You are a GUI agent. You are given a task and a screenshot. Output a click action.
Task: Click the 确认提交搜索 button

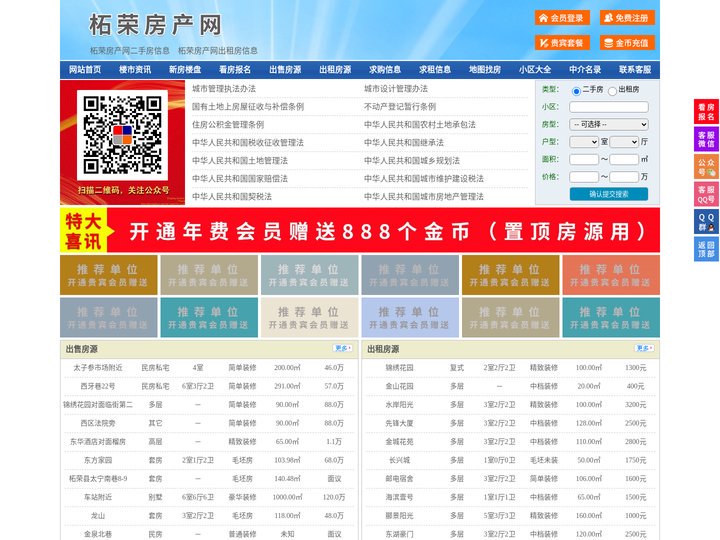tap(609, 194)
